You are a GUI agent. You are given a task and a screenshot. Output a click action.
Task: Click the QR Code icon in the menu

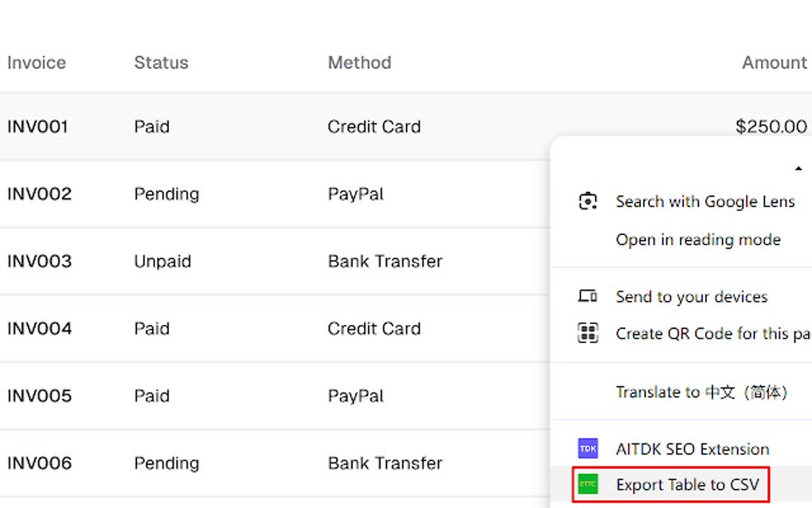[588, 334]
